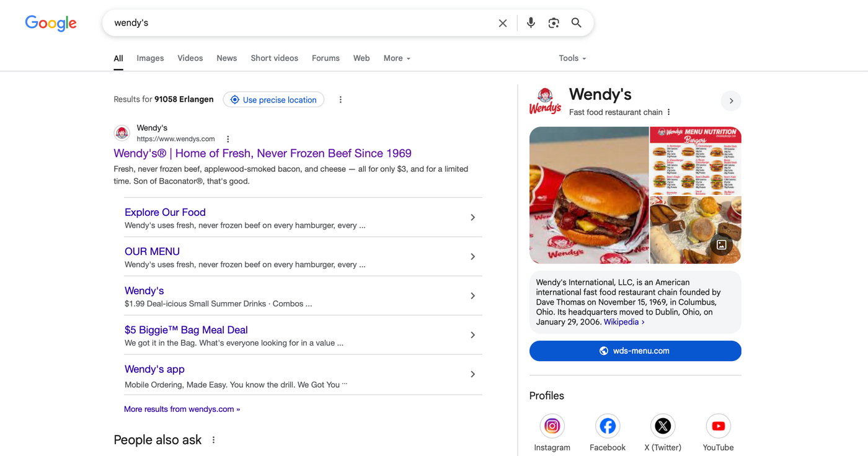Expand the "Wendy's app" sitelink chevron
Viewport: 868px width, 456px height.
[x=472, y=374]
